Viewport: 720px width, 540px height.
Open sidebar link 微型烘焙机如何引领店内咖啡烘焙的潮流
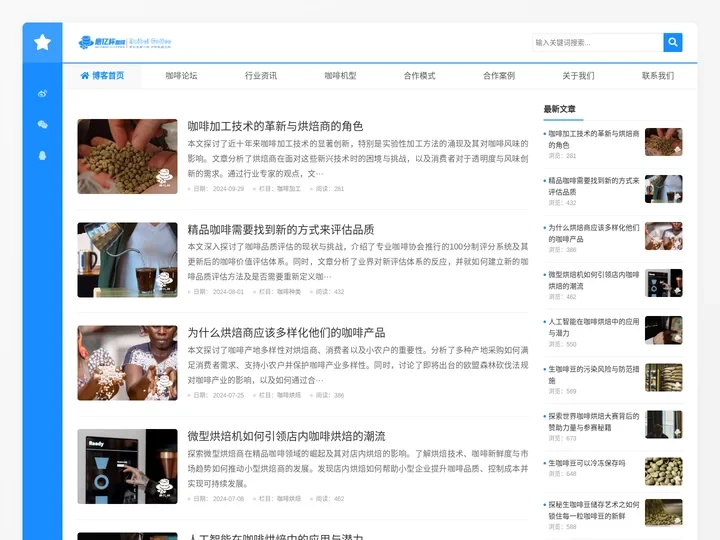click(594, 280)
